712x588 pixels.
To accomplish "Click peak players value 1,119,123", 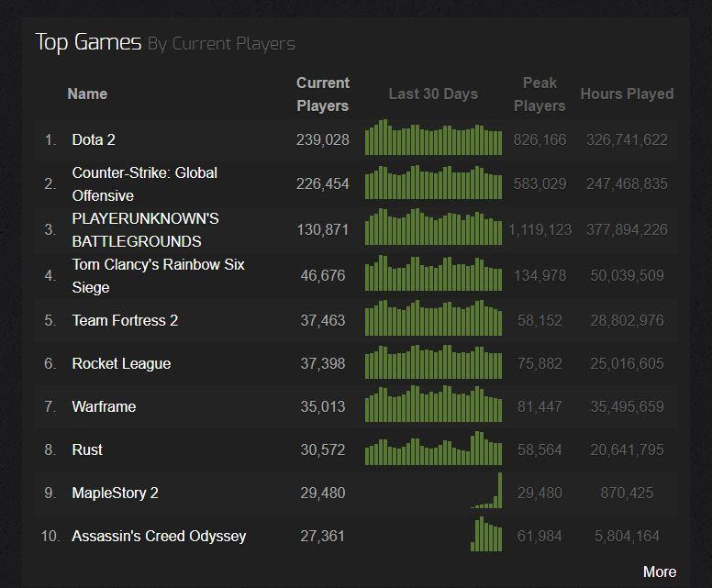I will 540,229.
